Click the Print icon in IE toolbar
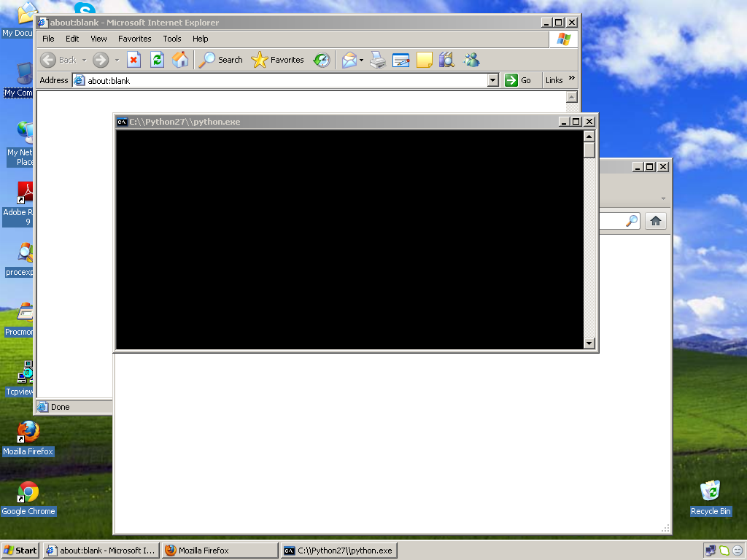The width and height of the screenshot is (747, 560). [377, 60]
